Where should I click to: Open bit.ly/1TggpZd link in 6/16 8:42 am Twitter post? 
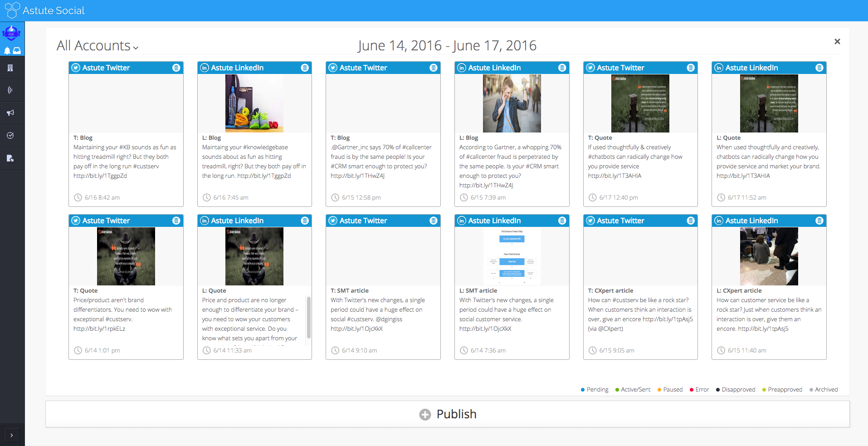click(100, 176)
